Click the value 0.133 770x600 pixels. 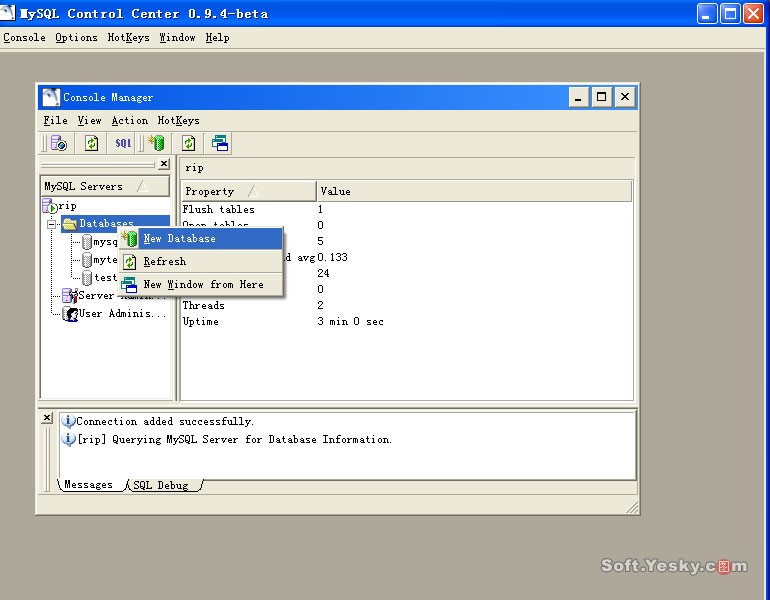pos(332,257)
